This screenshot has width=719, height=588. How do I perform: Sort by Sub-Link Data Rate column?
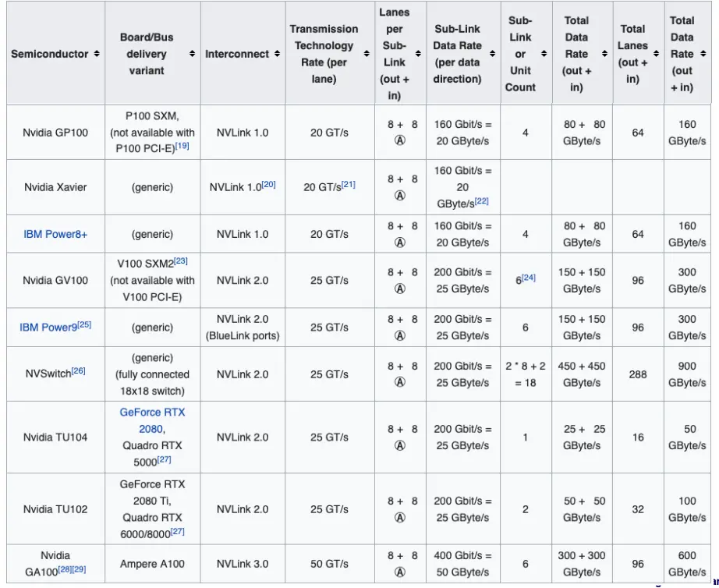[x=492, y=54]
